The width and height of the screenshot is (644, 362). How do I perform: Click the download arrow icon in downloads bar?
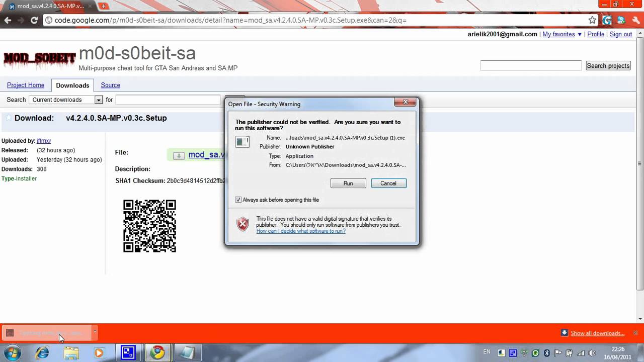coord(565,333)
